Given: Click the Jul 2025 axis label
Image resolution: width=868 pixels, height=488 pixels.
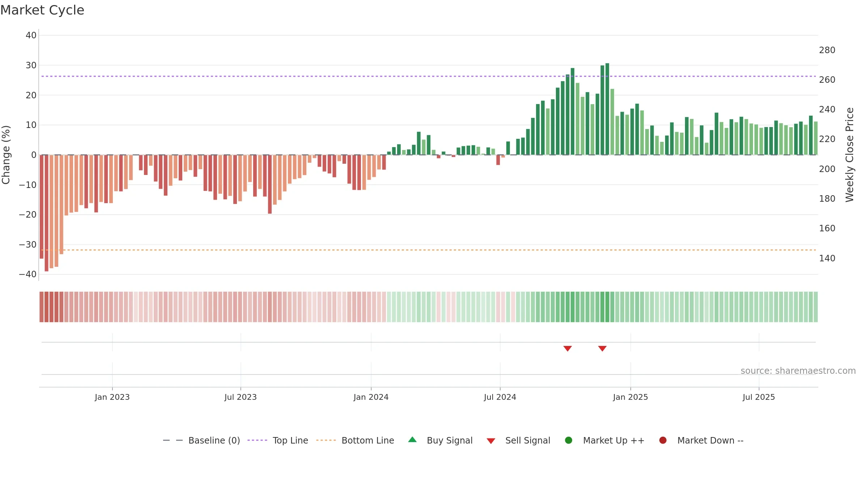Looking at the screenshot, I should tap(759, 397).
